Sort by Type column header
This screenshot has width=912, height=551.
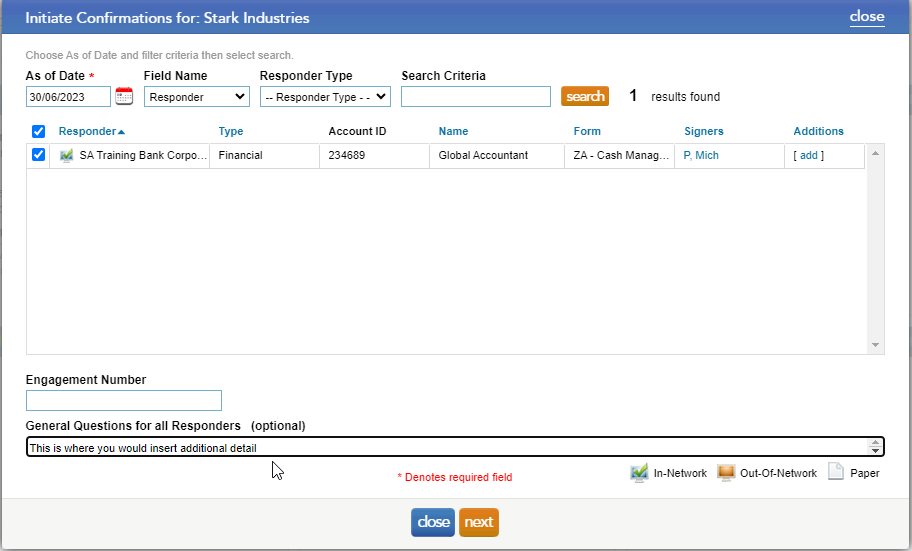coord(231,131)
